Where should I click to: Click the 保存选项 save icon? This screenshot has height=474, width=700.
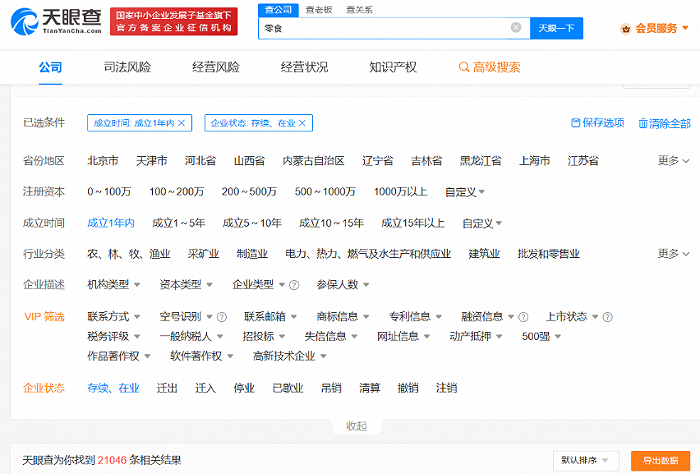pos(576,123)
